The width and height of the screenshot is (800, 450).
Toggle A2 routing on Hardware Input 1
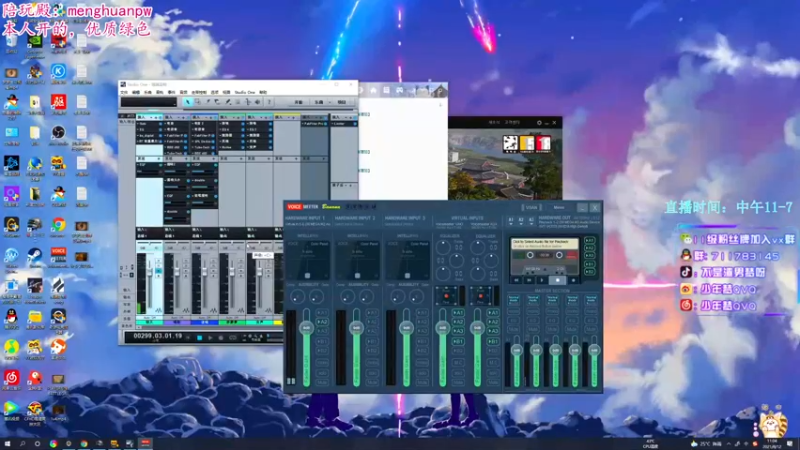[322, 322]
